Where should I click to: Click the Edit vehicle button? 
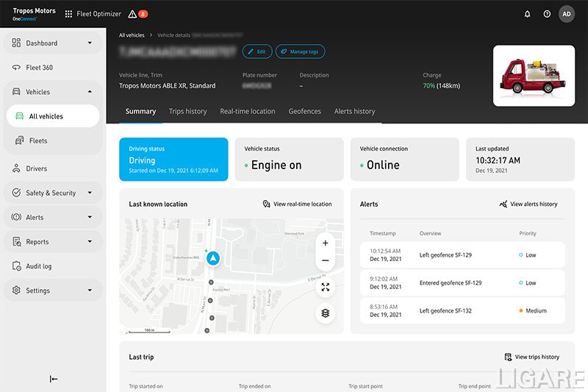(257, 51)
